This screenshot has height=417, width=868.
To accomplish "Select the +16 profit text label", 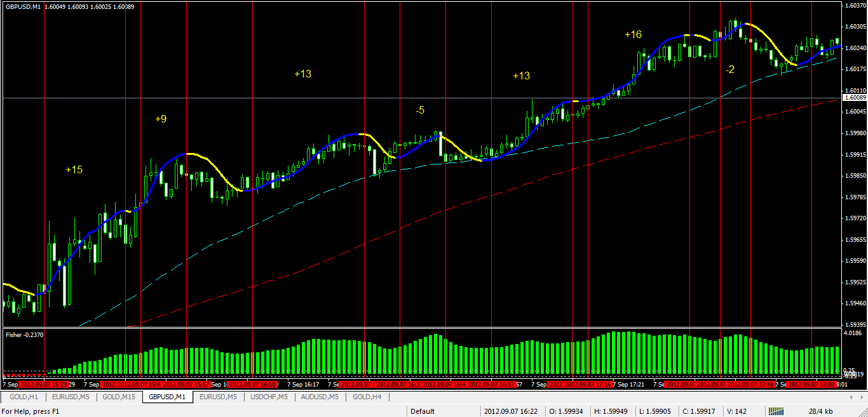I will point(633,34).
